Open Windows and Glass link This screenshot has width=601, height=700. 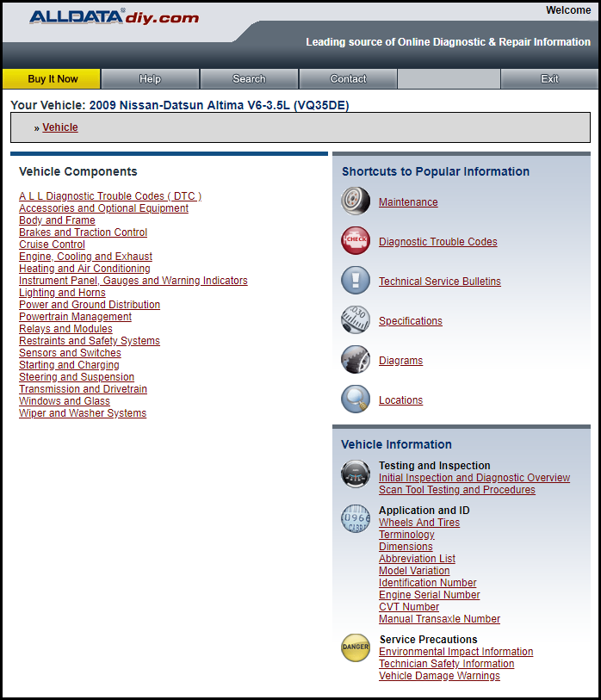click(65, 401)
